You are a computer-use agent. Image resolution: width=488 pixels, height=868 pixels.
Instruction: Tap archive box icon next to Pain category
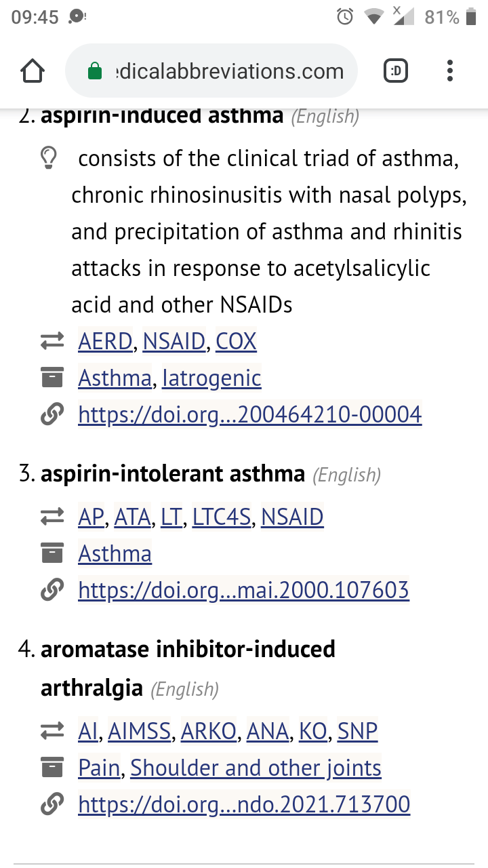pyautogui.click(x=52, y=768)
